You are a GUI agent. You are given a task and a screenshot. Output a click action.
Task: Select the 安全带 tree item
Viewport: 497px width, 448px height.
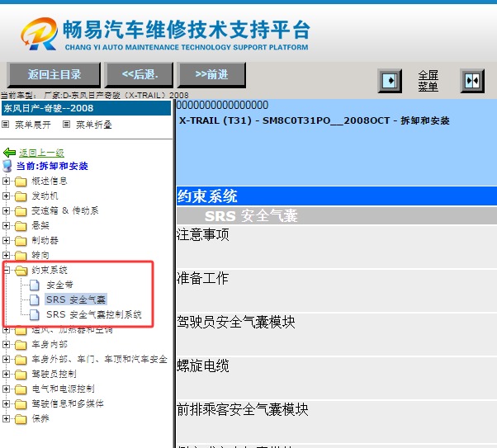click(59, 285)
